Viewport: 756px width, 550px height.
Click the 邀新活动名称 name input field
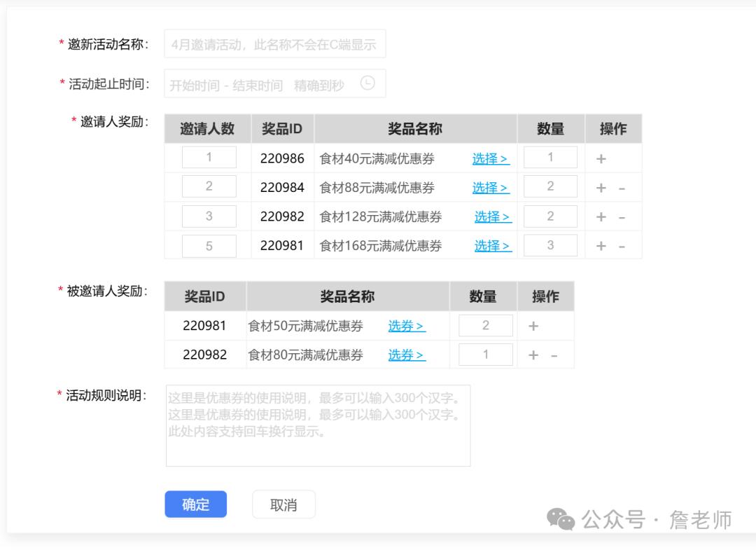coord(274,43)
